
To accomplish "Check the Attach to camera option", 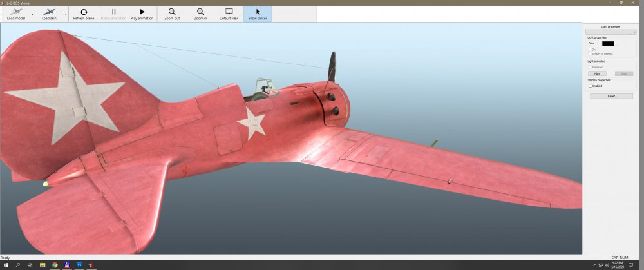I will click(x=590, y=54).
